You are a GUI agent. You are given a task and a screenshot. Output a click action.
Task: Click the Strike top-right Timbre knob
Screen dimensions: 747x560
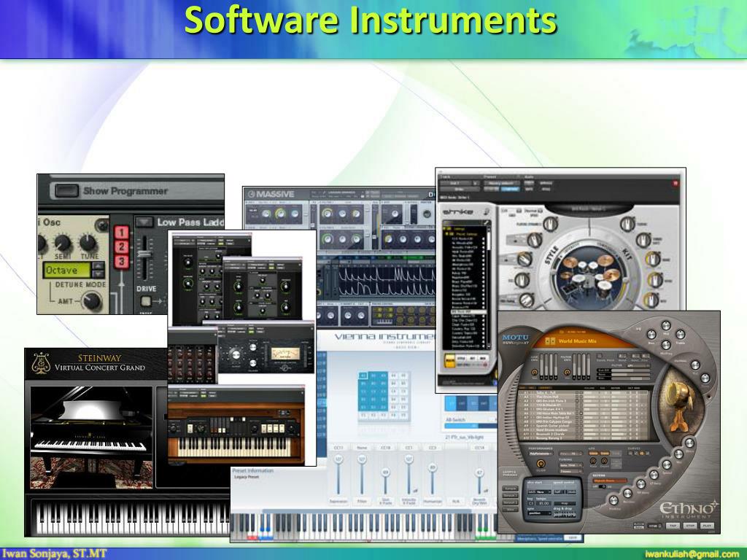click(628, 223)
